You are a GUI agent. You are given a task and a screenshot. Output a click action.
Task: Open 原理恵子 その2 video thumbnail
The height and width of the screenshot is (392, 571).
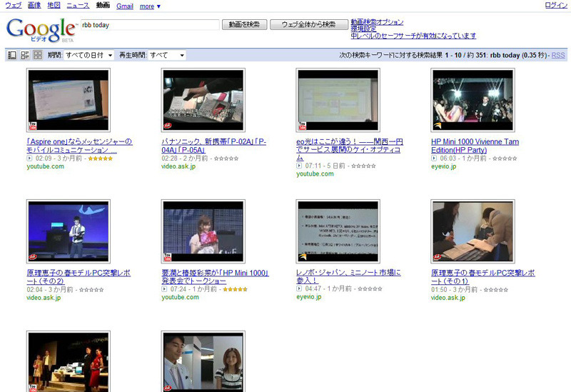point(69,231)
